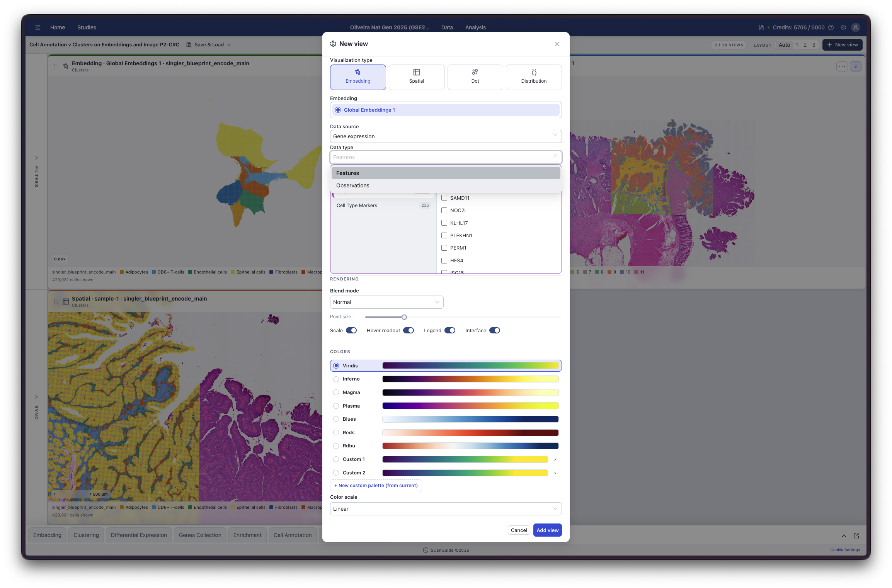The width and height of the screenshot is (892, 588).
Task: Open the Data source dropdown
Action: tap(446, 136)
